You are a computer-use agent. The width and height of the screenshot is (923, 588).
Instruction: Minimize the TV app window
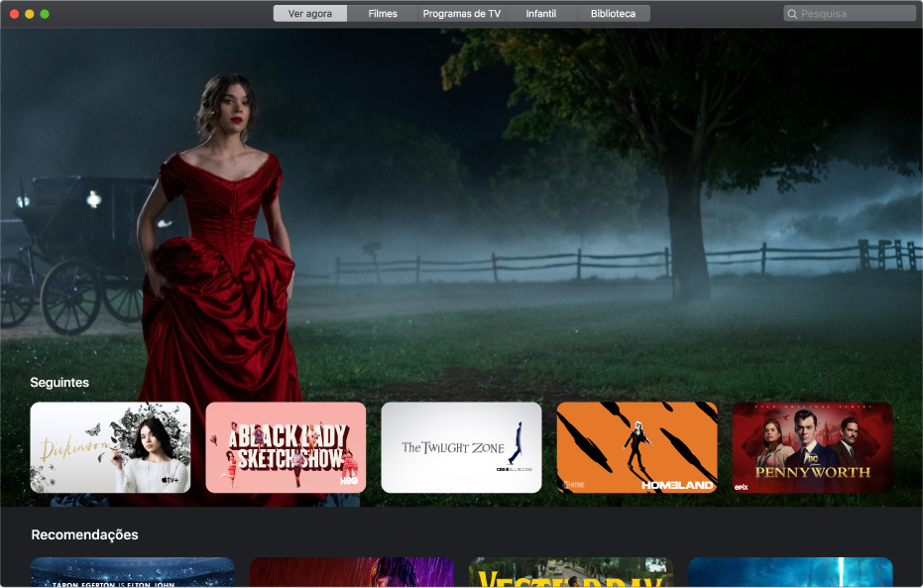click(30, 14)
